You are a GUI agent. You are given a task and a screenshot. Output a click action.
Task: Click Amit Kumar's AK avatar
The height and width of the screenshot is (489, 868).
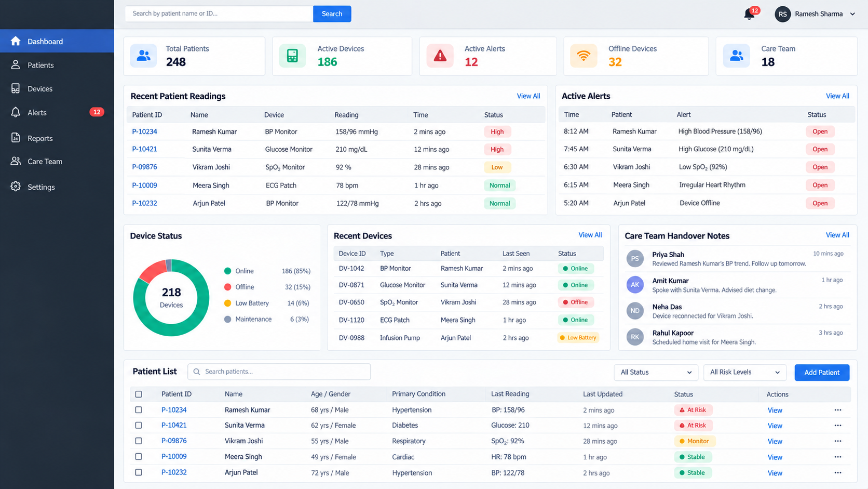[x=635, y=284]
